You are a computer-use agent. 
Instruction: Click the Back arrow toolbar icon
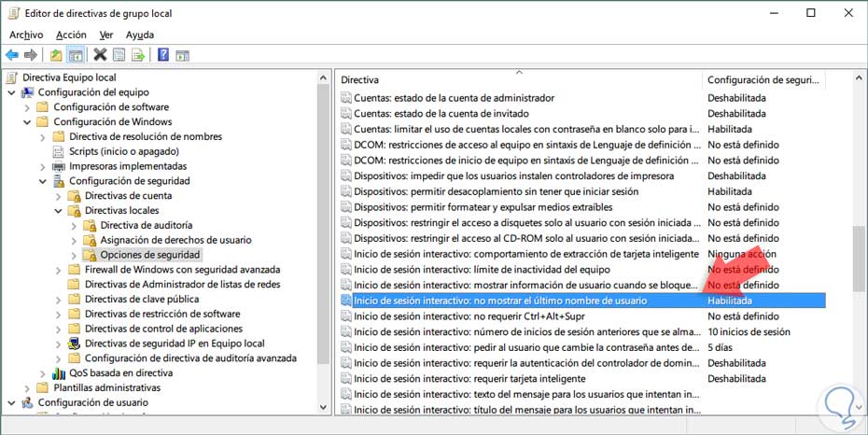tap(11, 55)
